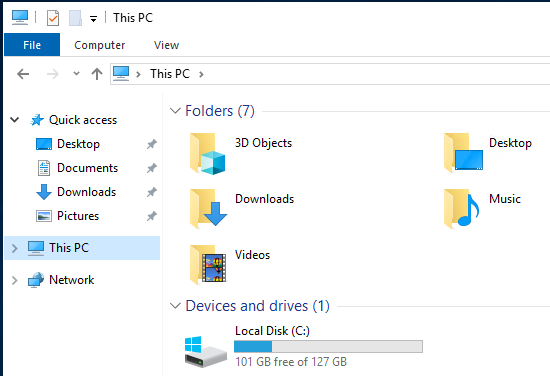Click the Documents icon in Quick access
550x376 pixels.
(44, 168)
